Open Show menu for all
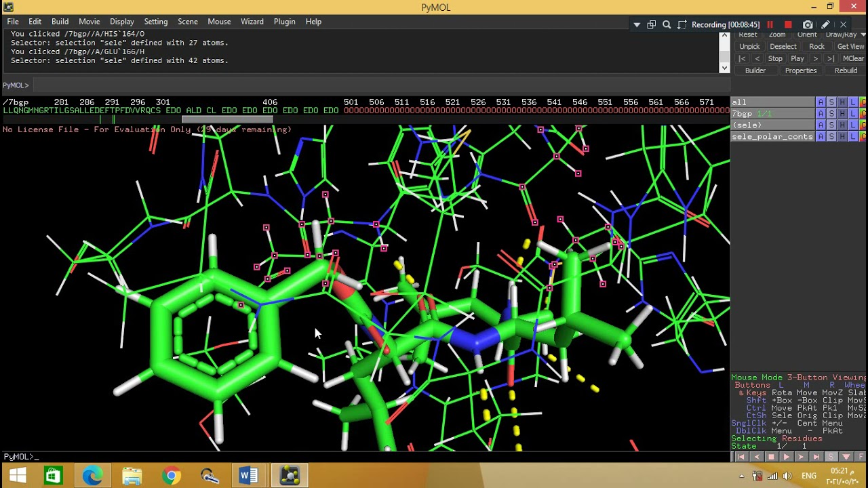 pyautogui.click(x=831, y=102)
